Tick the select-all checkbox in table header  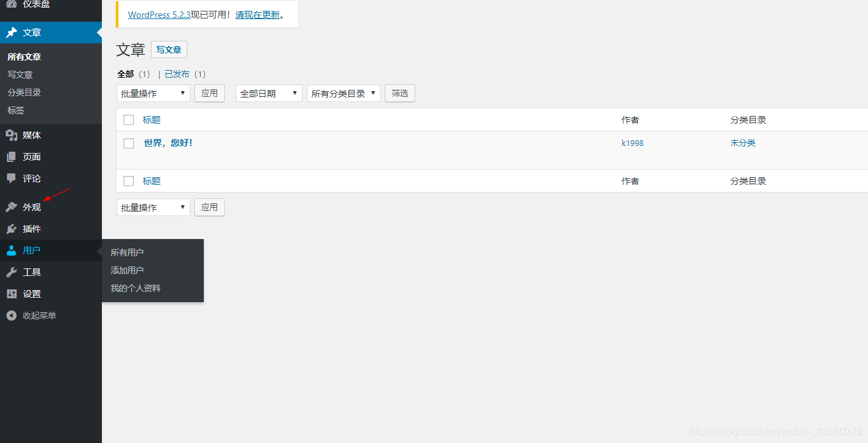(x=129, y=120)
